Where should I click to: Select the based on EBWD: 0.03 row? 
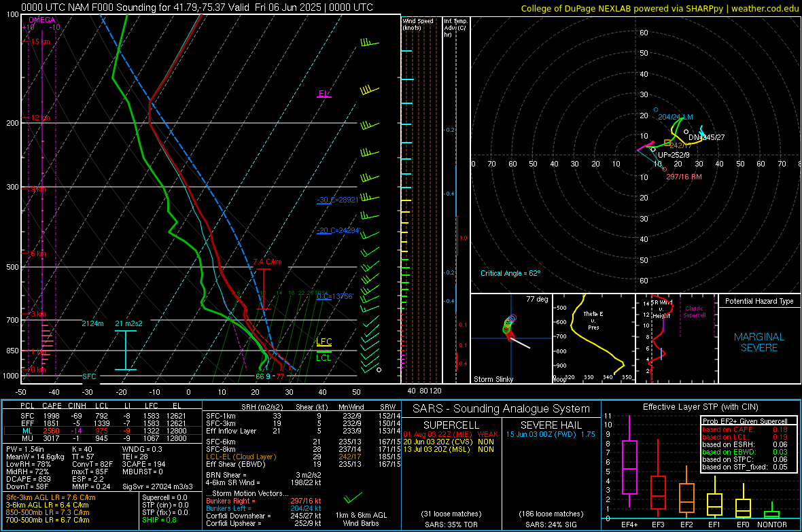(745, 453)
